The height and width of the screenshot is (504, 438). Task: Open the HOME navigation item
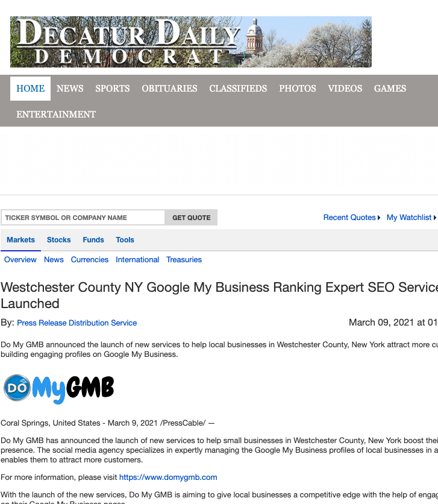click(30, 89)
